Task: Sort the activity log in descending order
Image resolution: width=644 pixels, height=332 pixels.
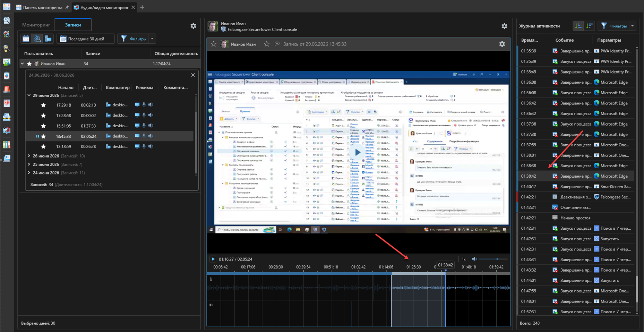Action: coord(589,26)
